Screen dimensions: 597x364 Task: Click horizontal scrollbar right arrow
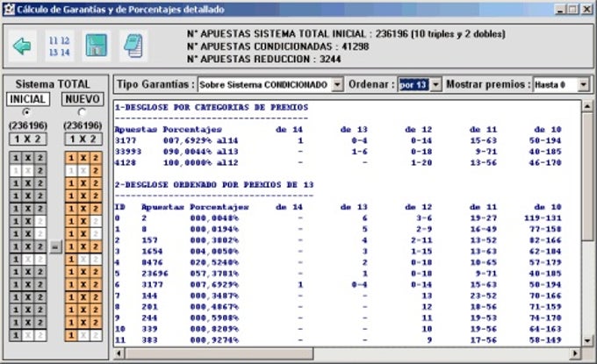pyautogui.click(x=576, y=353)
